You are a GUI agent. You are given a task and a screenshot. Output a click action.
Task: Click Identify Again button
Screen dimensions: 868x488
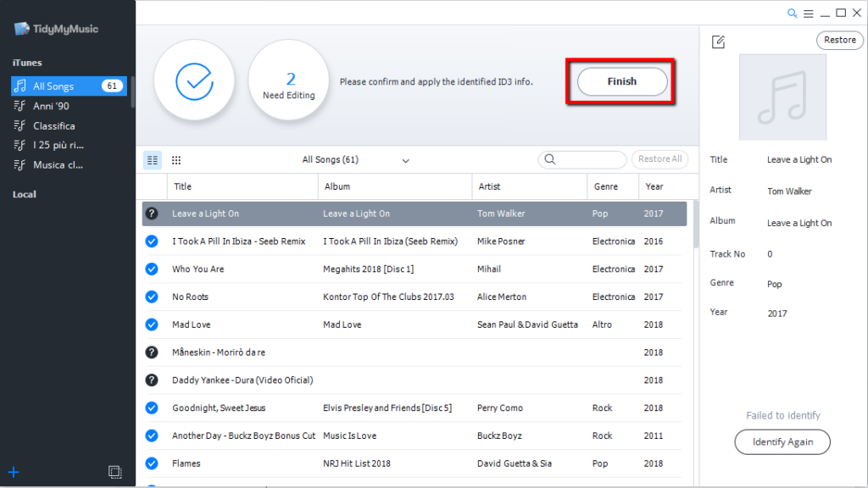pos(782,442)
